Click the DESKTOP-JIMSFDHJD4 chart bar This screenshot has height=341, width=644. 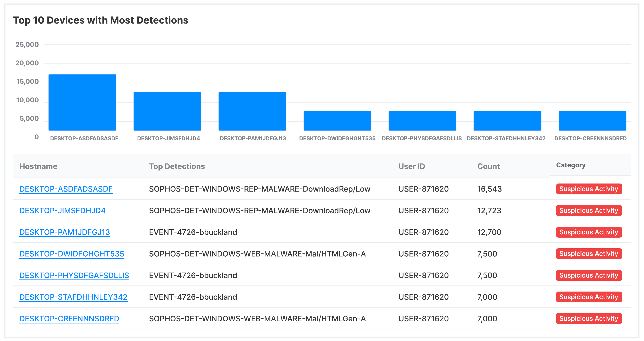(x=167, y=111)
